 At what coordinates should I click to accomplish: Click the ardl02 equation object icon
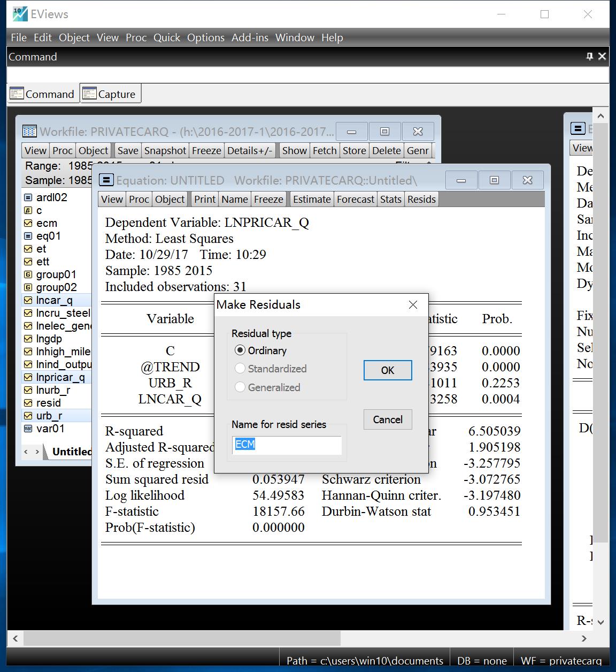click(x=28, y=197)
